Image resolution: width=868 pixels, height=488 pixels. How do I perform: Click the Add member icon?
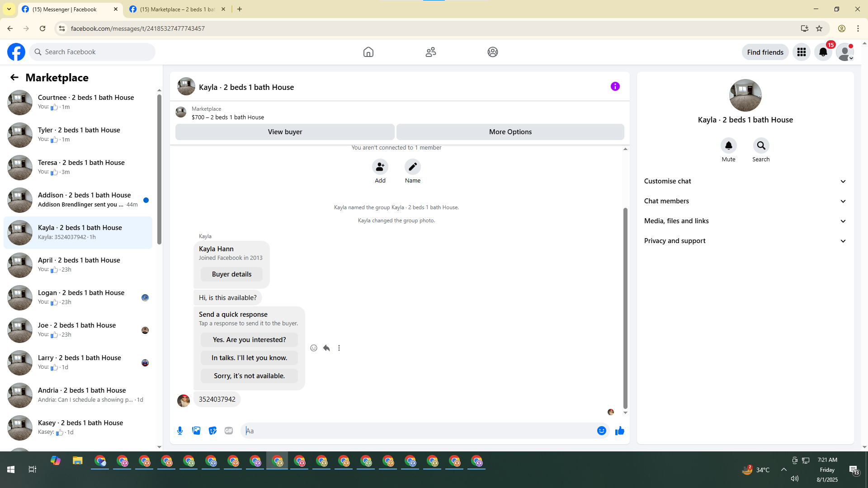380,167
